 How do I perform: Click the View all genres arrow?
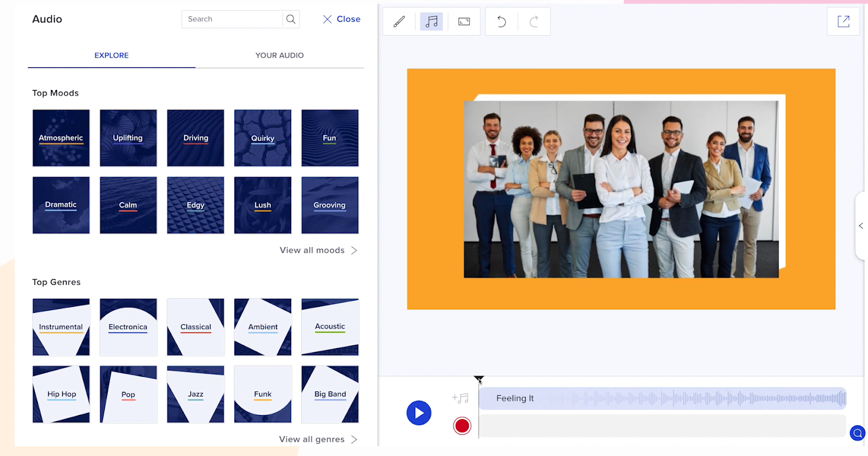click(354, 440)
